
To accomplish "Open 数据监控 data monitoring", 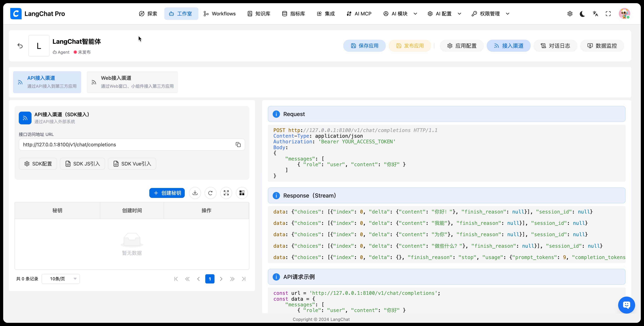I will click(x=602, y=46).
